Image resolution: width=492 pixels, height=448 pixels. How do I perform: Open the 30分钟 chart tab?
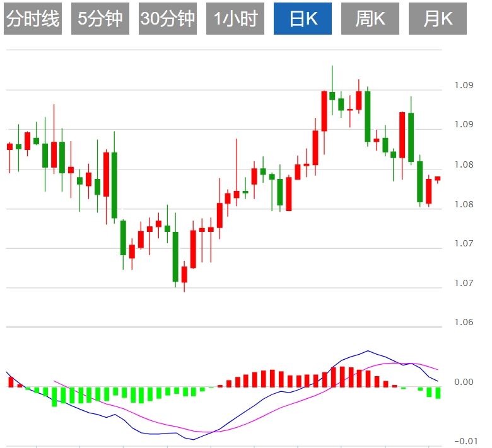(x=167, y=19)
